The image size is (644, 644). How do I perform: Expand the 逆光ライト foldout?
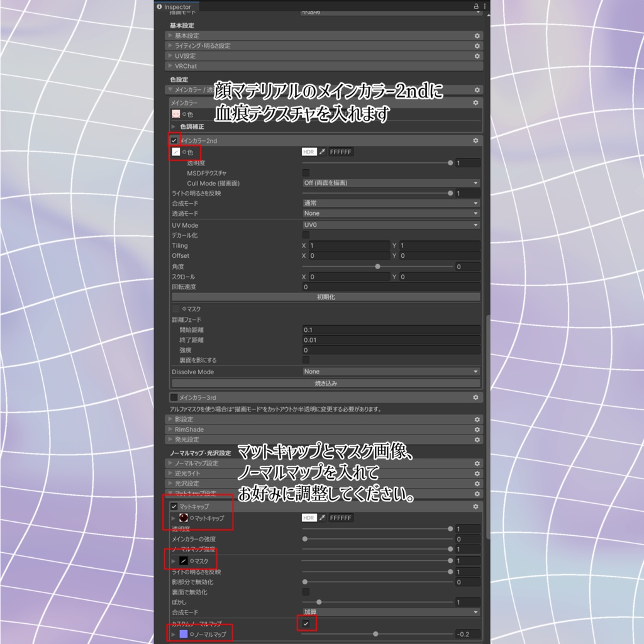170,474
